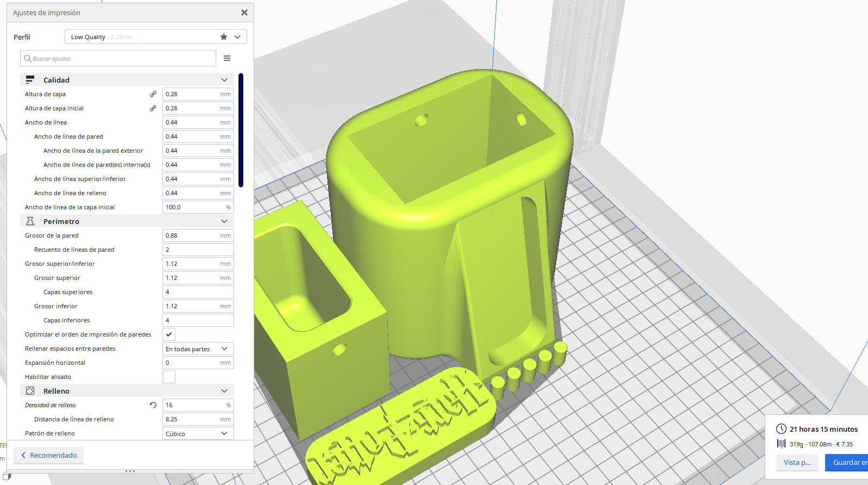Open the settings visibility hamburger menu

point(227,58)
